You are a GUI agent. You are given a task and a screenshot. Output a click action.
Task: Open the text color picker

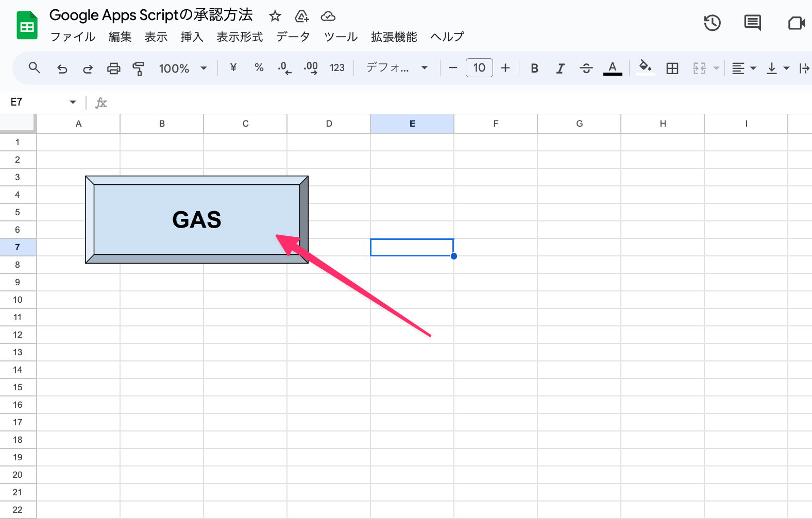[x=613, y=68]
